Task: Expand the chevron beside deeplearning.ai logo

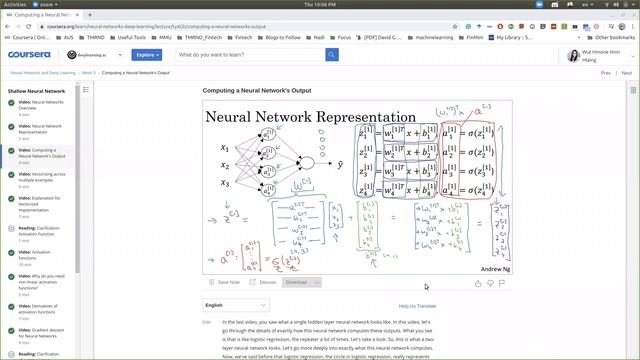Action: [120, 55]
